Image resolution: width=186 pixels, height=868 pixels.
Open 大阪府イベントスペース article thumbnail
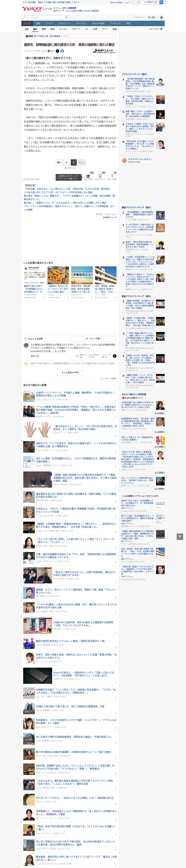(29, 396)
